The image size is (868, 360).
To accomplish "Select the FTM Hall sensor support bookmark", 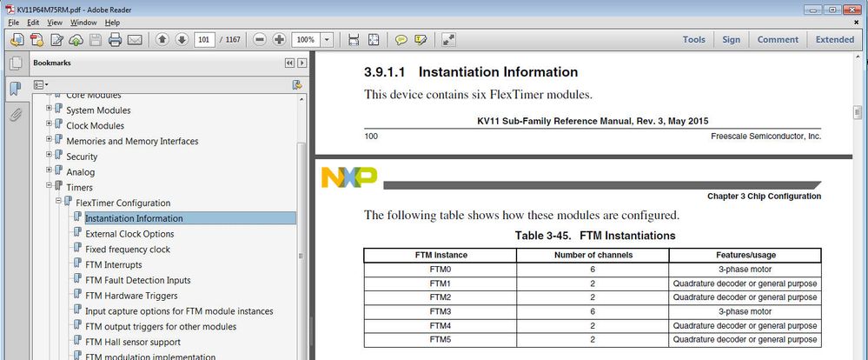I will coord(133,343).
